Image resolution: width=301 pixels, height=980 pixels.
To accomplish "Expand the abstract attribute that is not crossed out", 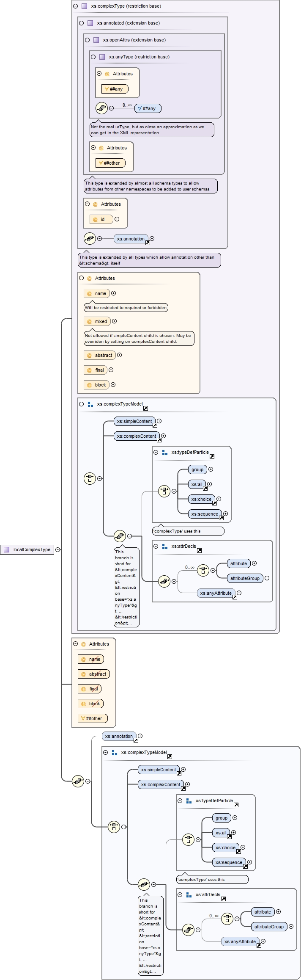I will pyautogui.click(x=119, y=355).
